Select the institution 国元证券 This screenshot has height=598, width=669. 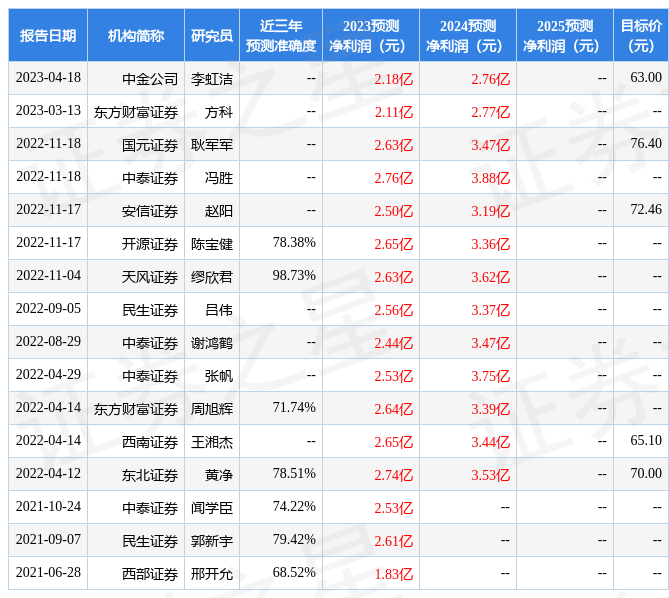tap(150, 145)
